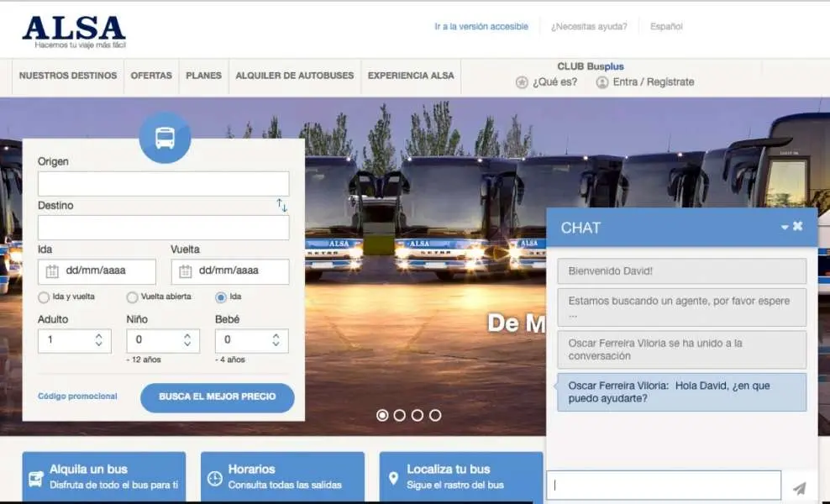Close the CHAT panel

(798, 226)
